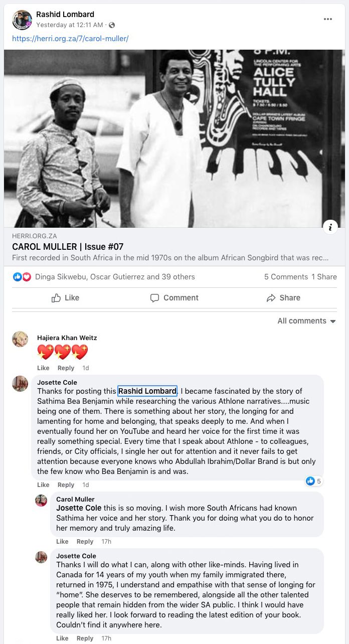This screenshot has width=349, height=644.
Task: Click the public globe privacy icon
Action: [x=112, y=25]
